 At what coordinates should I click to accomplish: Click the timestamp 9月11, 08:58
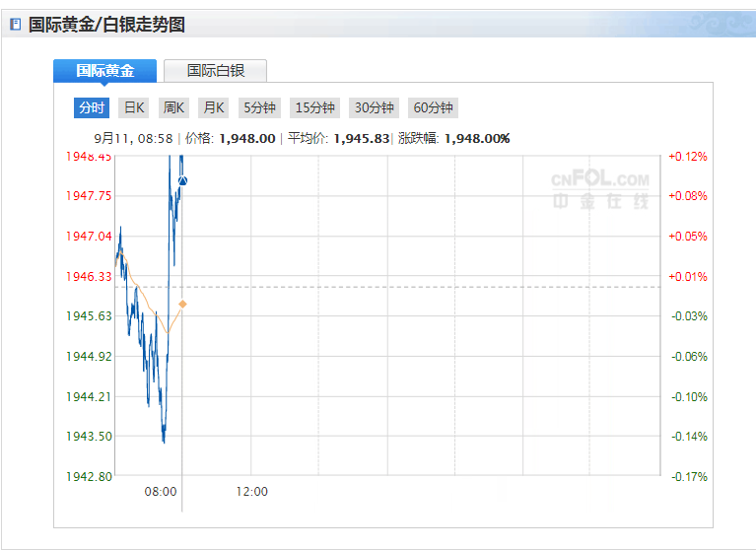(x=133, y=139)
